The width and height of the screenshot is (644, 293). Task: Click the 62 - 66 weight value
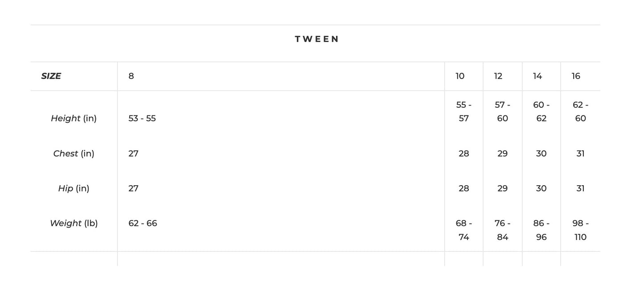click(143, 223)
